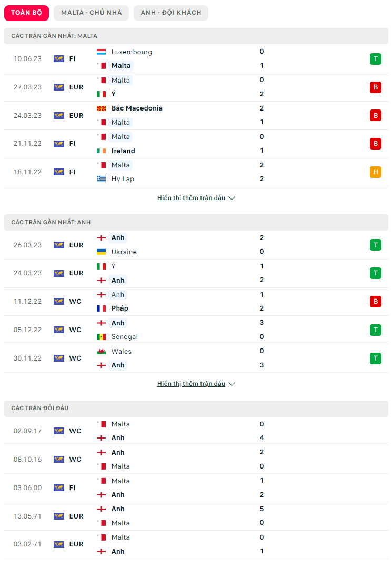The height and width of the screenshot is (568, 392).
Task: Click the Ireland team name
Action: [123, 151]
